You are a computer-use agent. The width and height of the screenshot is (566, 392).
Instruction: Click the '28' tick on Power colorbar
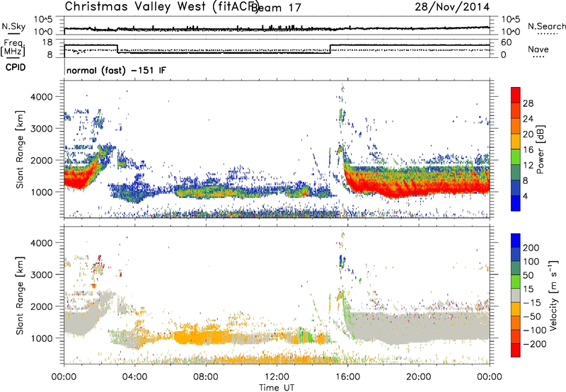point(528,103)
